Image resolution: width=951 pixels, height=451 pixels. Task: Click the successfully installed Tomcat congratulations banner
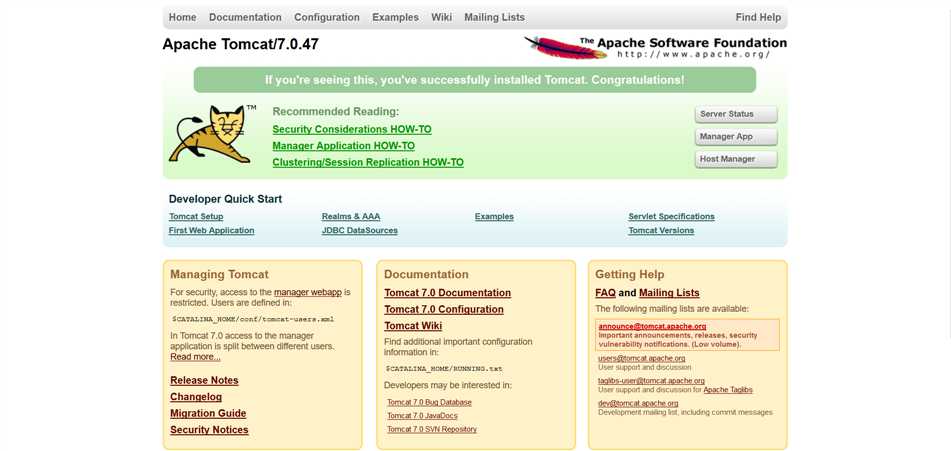(x=475, y=80)
